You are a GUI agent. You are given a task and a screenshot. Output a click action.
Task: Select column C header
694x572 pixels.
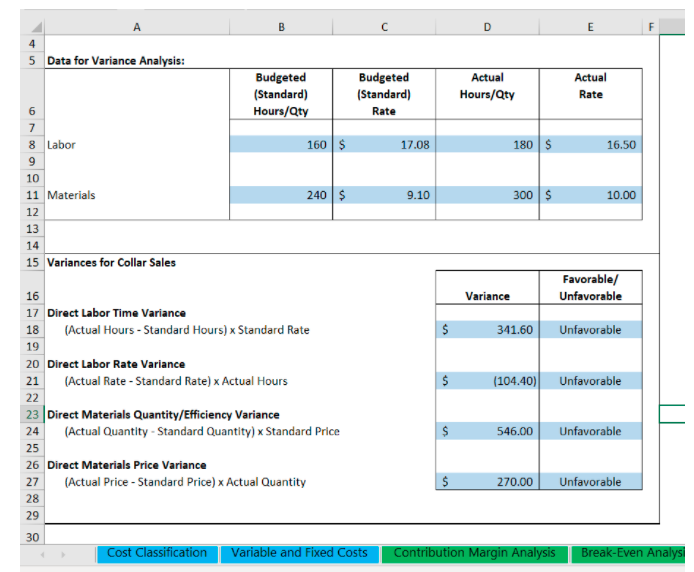[x=384, y=27]
